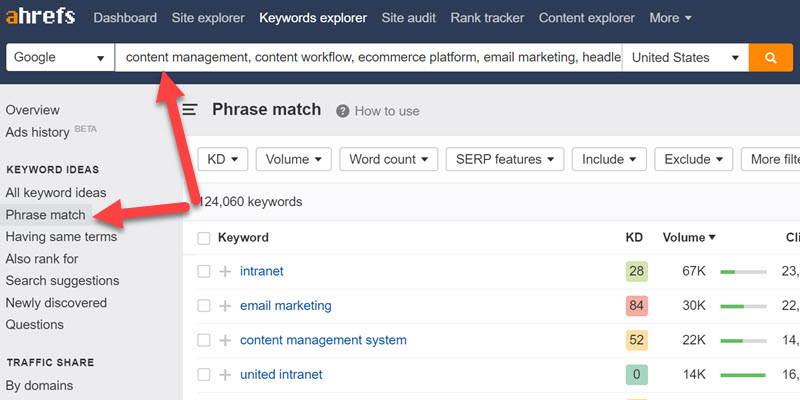Go to the Rank tracker menu item
Screen dimensions: 800x400
[x=486, y=18]
